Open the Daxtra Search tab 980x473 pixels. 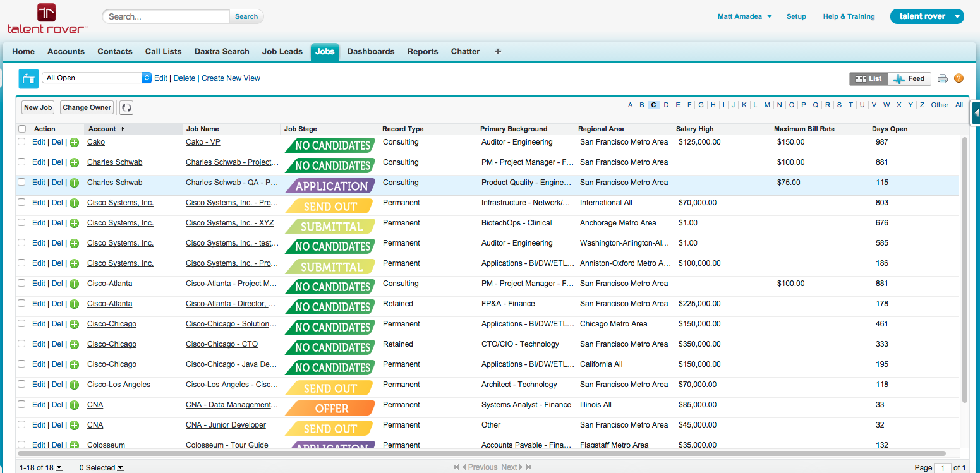tap(222, 52)
